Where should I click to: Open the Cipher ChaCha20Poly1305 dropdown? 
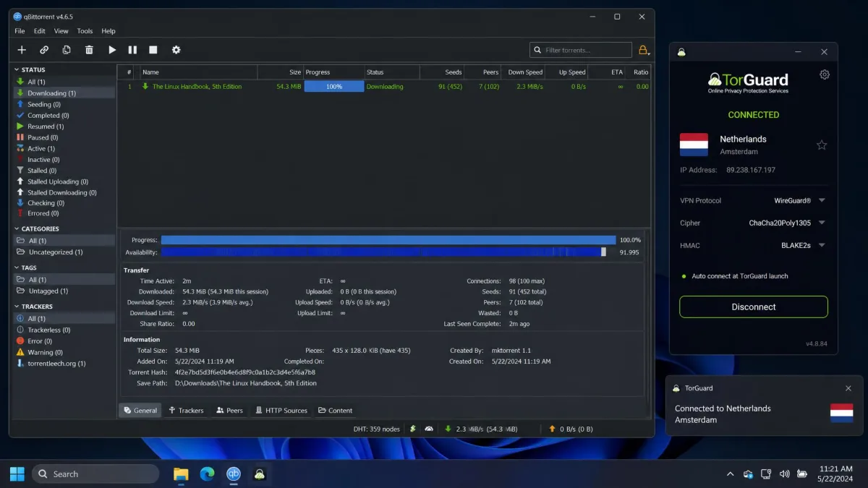tap(822, 223)
